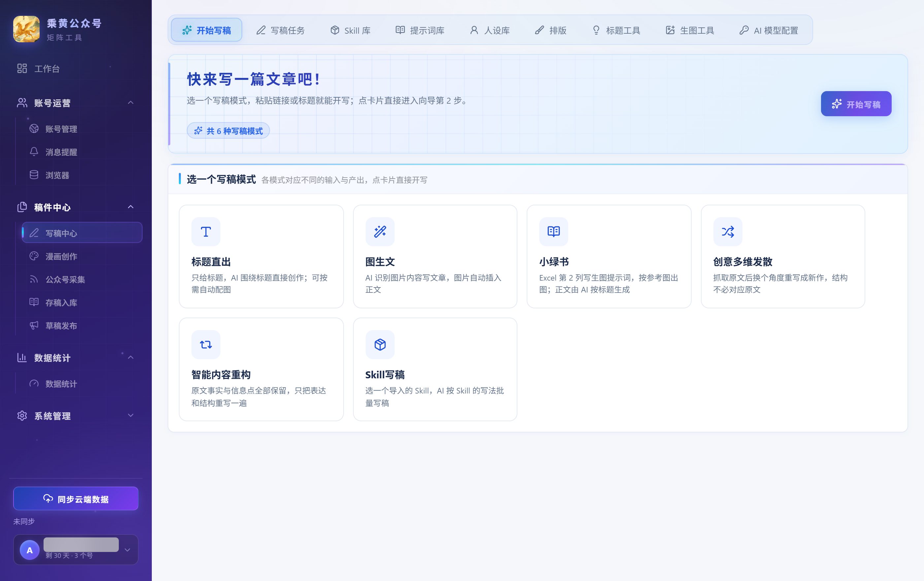This screenshot has width=924, height=581.
Task: Click the 共 6 种写稿模式 badge
Action: [x=228, y=130]
